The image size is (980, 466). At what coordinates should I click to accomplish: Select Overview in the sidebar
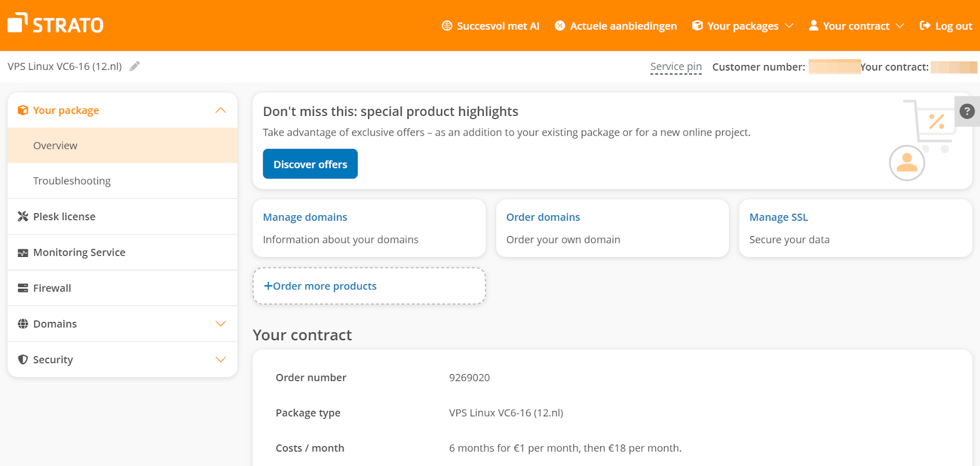[x=55, y=145]
